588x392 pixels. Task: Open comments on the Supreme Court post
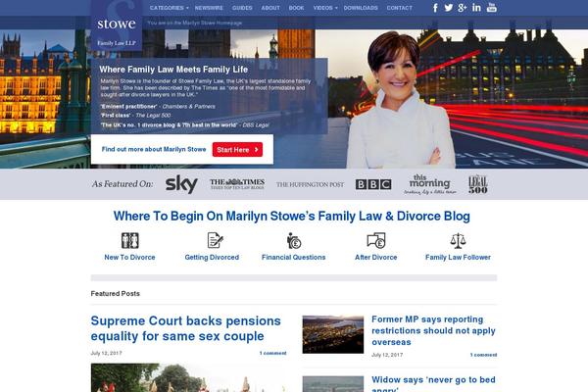coord(273,353)
